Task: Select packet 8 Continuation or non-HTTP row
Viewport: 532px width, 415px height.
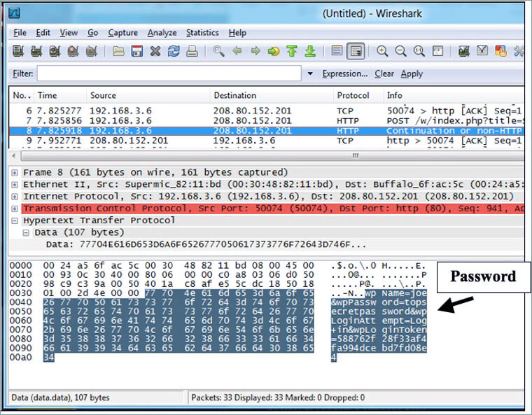Action: click(x=267, y=131)
